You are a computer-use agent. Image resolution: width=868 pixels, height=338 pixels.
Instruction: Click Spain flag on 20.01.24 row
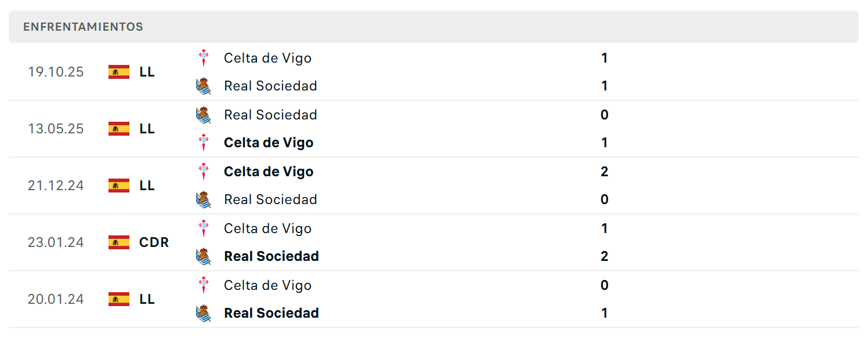point(119,299)
